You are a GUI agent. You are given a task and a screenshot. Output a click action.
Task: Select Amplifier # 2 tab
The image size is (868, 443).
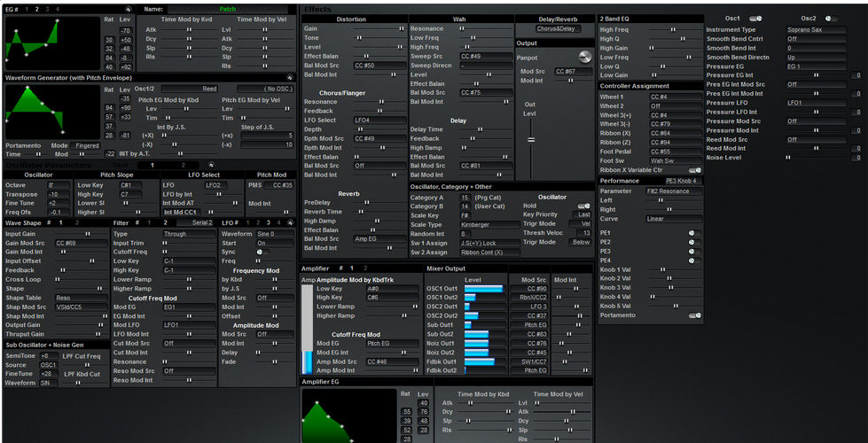click(x=365, y=268)
